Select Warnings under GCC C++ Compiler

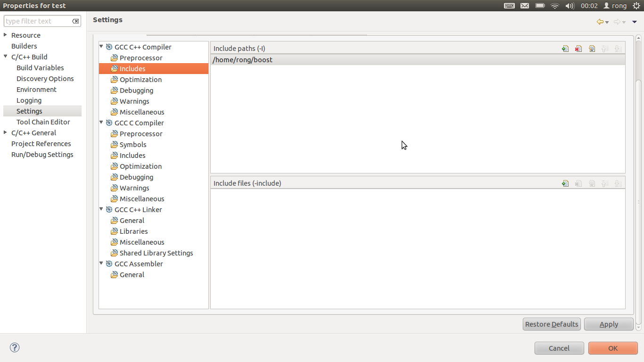(134, 101)
